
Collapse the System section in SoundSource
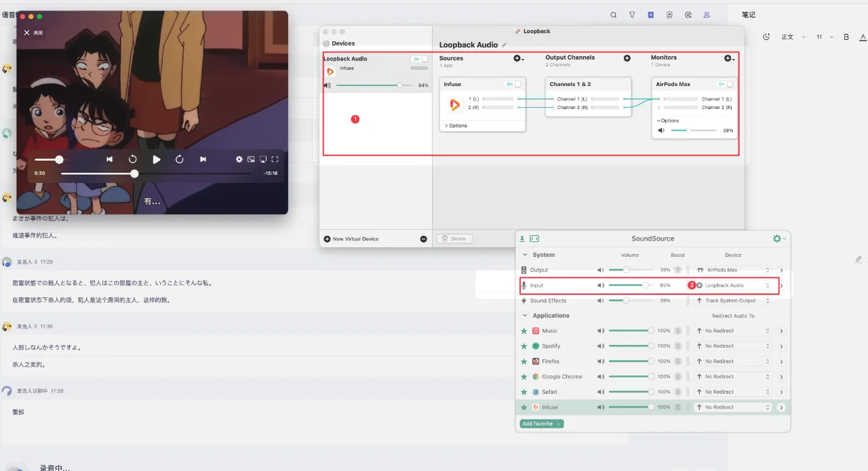click(x=524, y=255)
